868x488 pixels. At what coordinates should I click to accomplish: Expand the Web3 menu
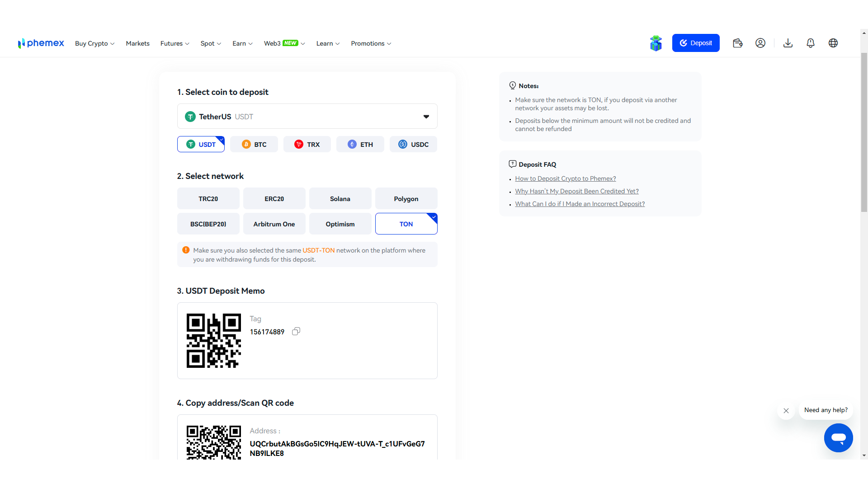coord(284,43)
